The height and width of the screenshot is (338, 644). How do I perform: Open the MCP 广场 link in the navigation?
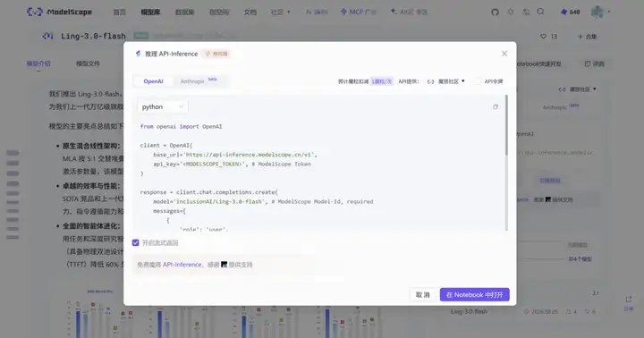pyautogui.click(x=359, y=12)
